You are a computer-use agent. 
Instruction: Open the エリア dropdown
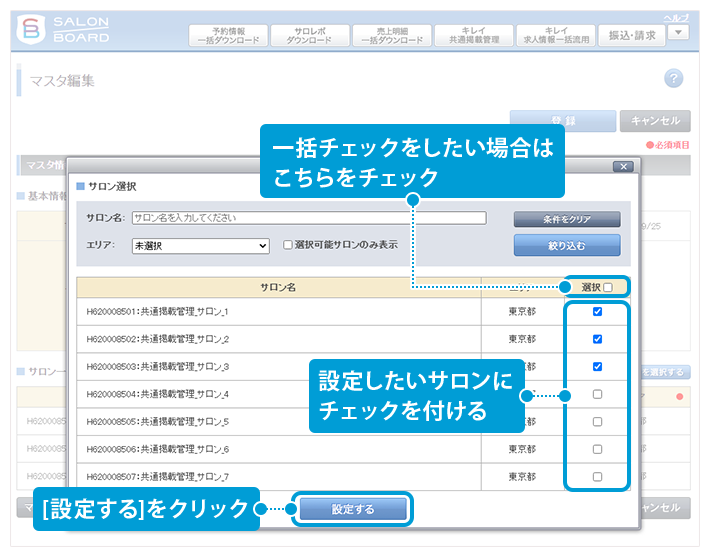click(200, 245)
